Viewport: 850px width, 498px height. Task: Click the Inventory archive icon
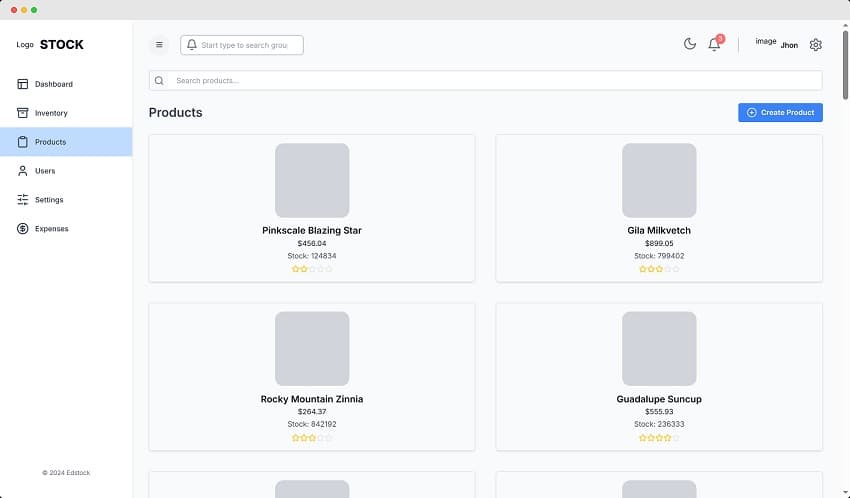click(x=23, y=113)
